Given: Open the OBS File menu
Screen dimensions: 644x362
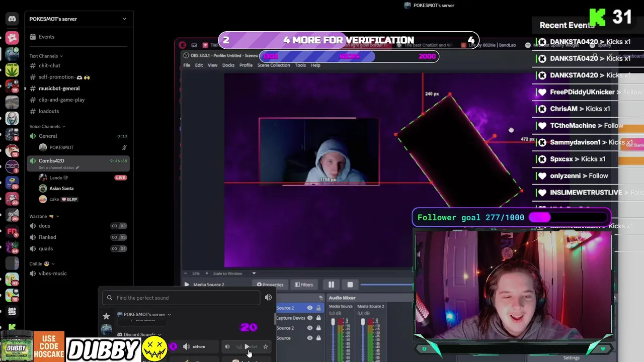Looking at the screenshot, I should [x=187, y=65].
